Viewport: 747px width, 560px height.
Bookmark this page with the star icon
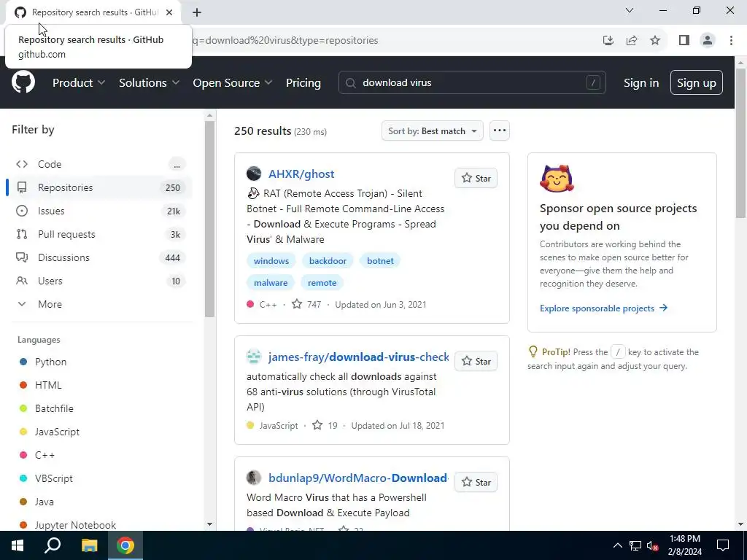tap(655, 41)
